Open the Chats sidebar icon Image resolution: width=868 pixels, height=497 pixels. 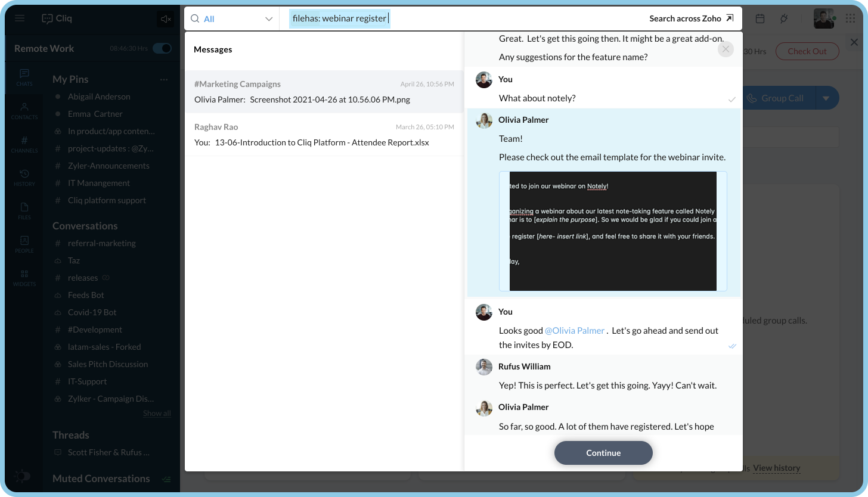pos(24,77)
